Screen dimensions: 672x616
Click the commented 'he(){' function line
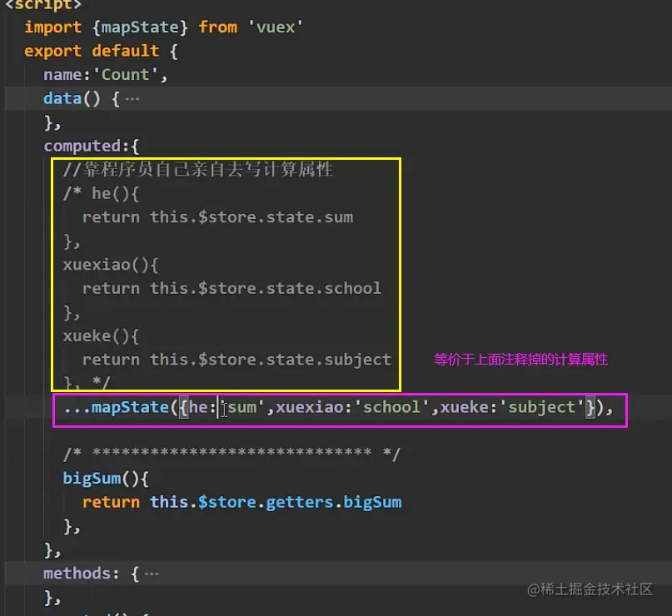tap(101, 194)
